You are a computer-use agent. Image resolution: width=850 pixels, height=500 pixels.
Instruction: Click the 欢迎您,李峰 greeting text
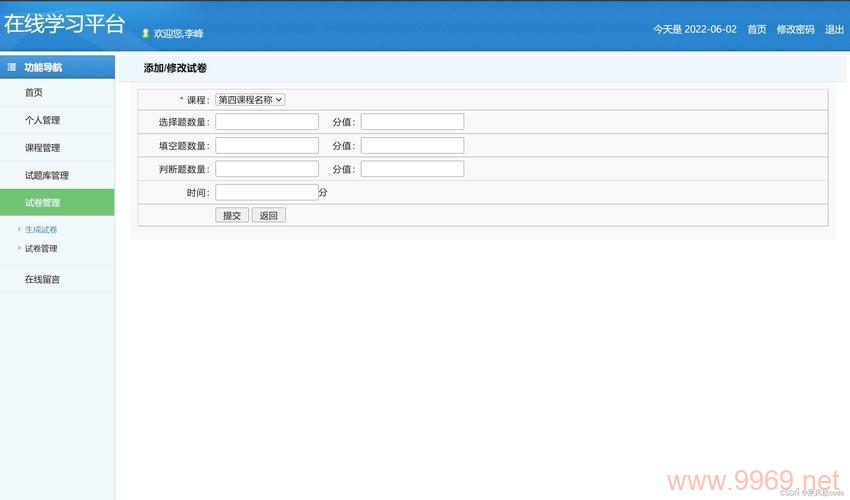point(178,34)
